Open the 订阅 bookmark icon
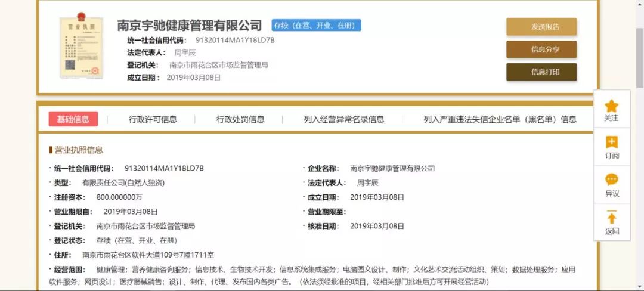 point(612,143)
